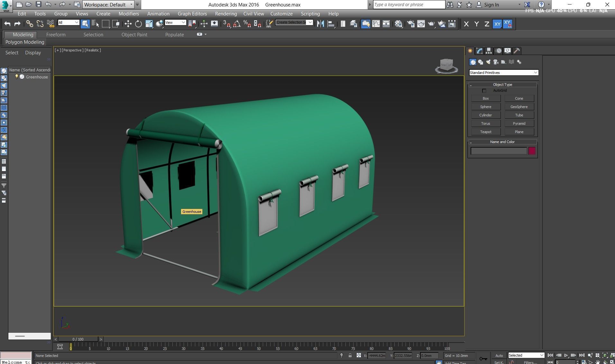Activate the Select and Link tool

[30, 24]
